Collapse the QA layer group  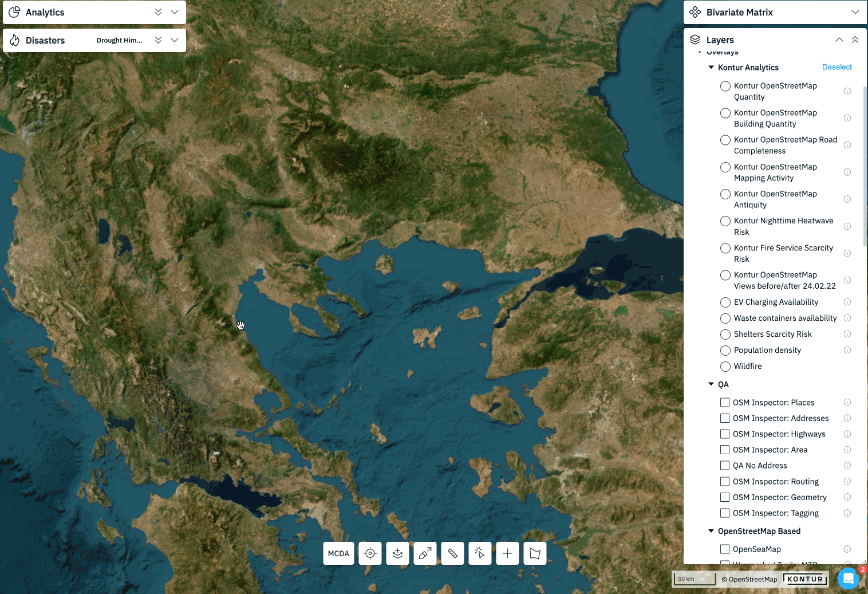pyautogui.click(x=711, y=384)
